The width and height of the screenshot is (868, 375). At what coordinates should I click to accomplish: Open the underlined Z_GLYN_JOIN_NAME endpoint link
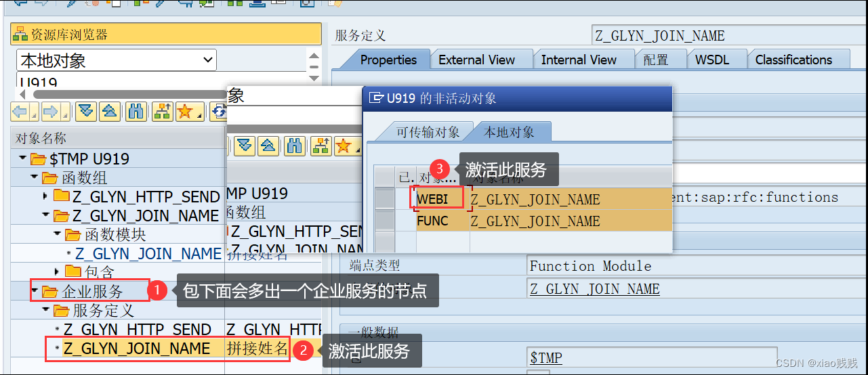point(594,289)
